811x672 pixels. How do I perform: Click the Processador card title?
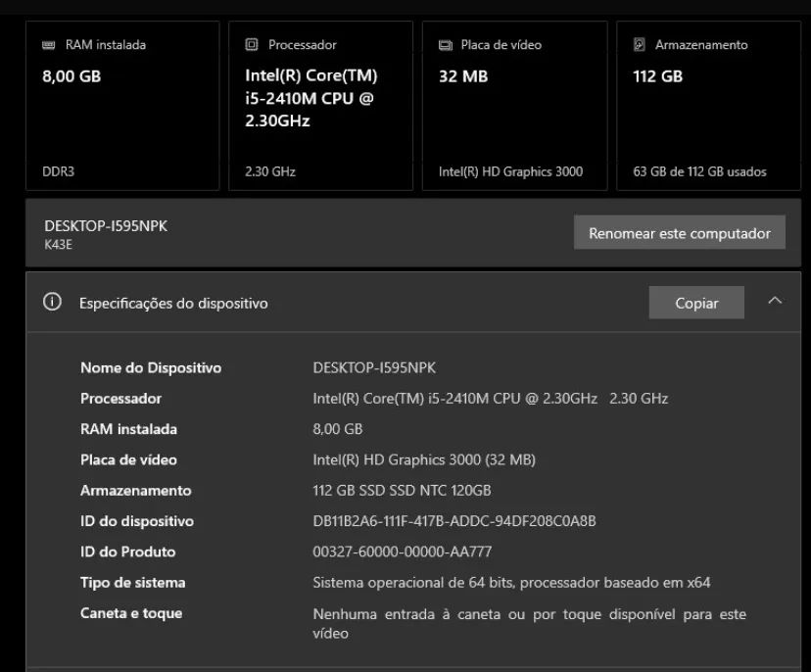pos(303,45)
